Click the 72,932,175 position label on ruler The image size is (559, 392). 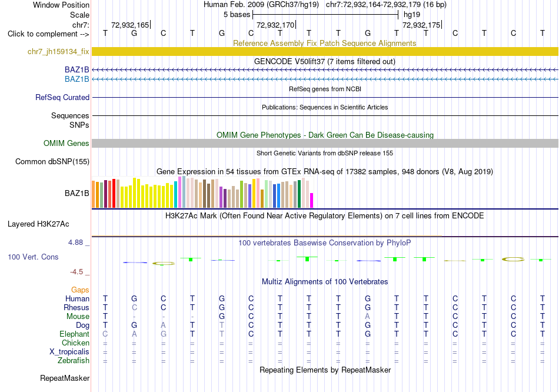[421, 25]
